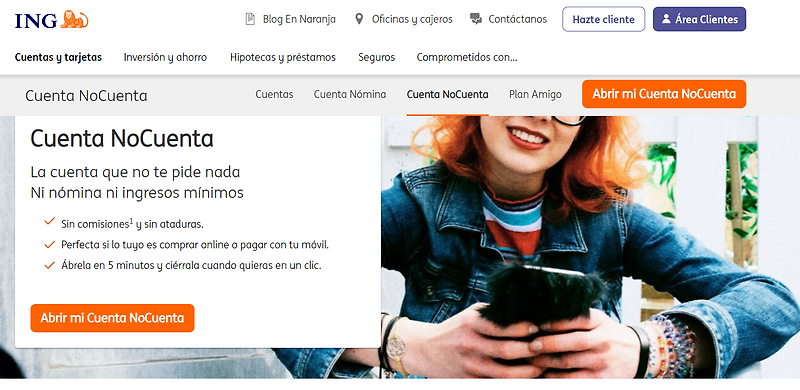Click the top bar Abrir mi Cuenta NoCuenta button
The image size is (800, 390).
coord(664,94)
